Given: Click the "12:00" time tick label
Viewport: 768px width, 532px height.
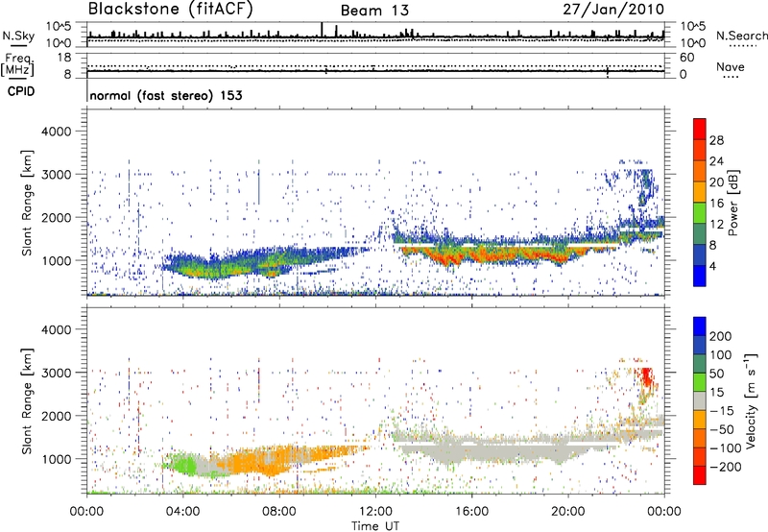Looking at the screenshot, I should [x=375, y=512].
